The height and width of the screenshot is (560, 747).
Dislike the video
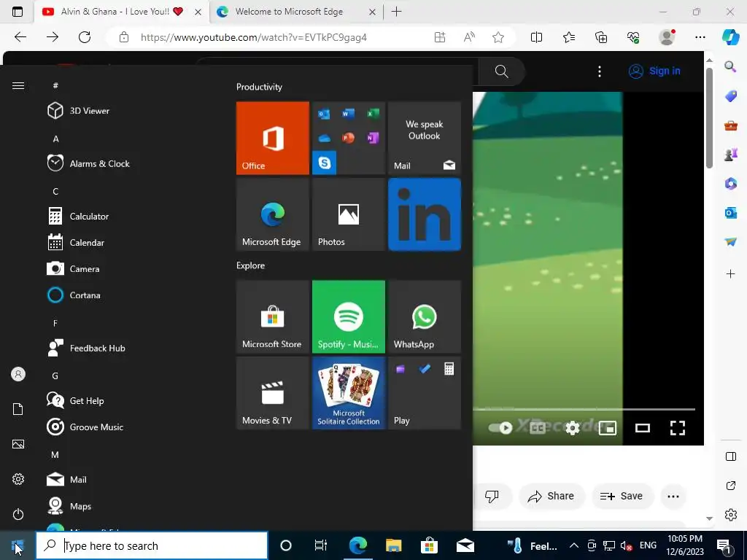pos(492,496)
